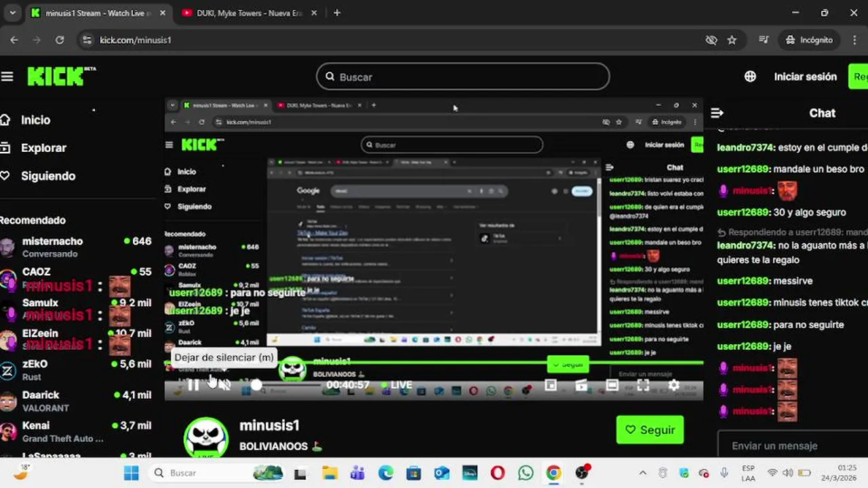
Task: Open Microsoft Edge from the taskbar
Action: (385, 473)
